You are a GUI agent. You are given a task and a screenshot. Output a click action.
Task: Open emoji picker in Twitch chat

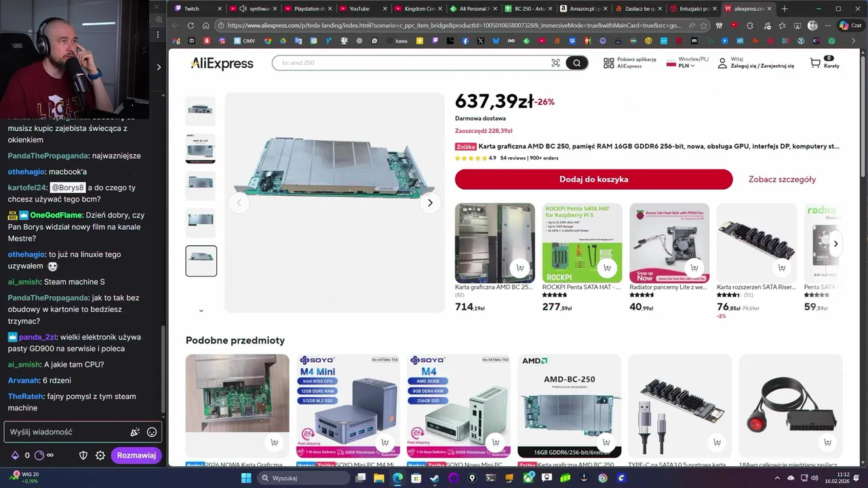click(152, 432)
